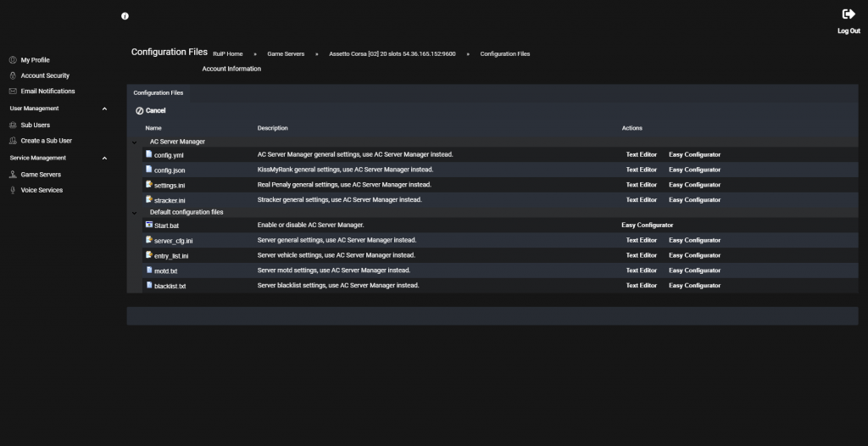Click the Account Security lock icon
The width and height of the screenshot is (868, 446).
13,75
